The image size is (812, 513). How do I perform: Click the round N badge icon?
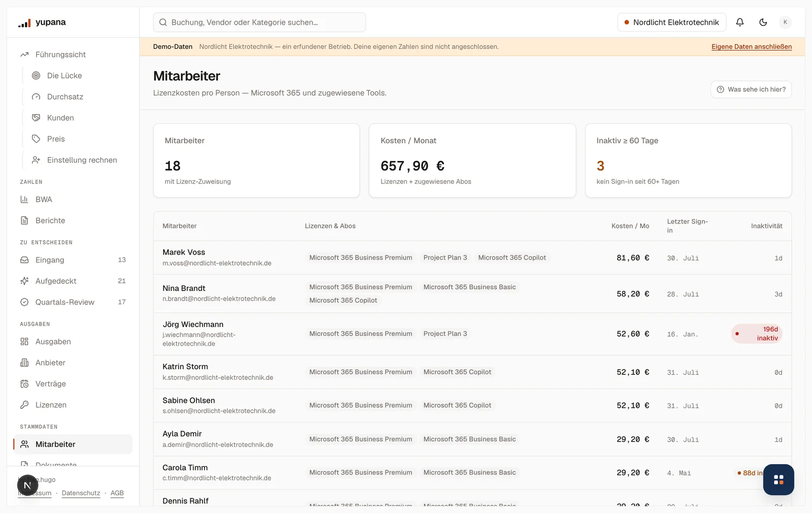[28, 486]
